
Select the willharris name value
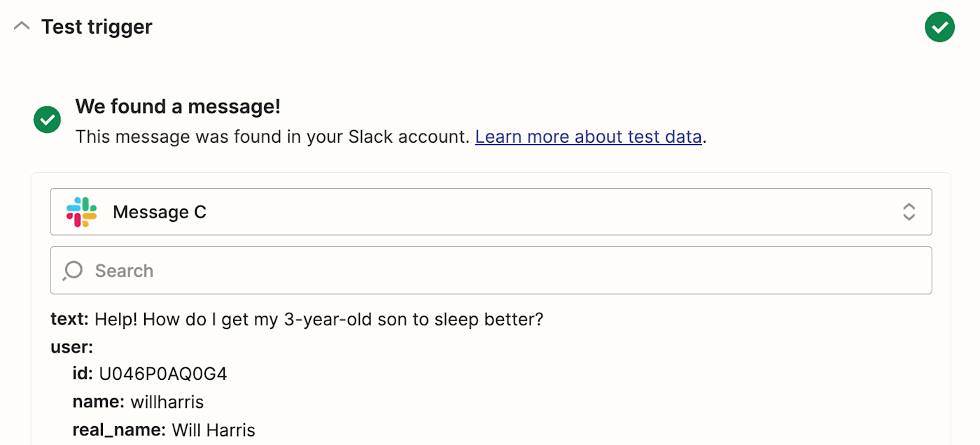pyautogui.click(x=167, y=402)
